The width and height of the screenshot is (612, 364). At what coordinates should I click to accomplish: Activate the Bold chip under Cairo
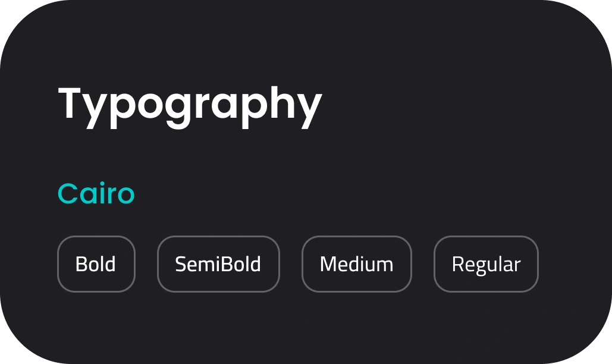96,264
